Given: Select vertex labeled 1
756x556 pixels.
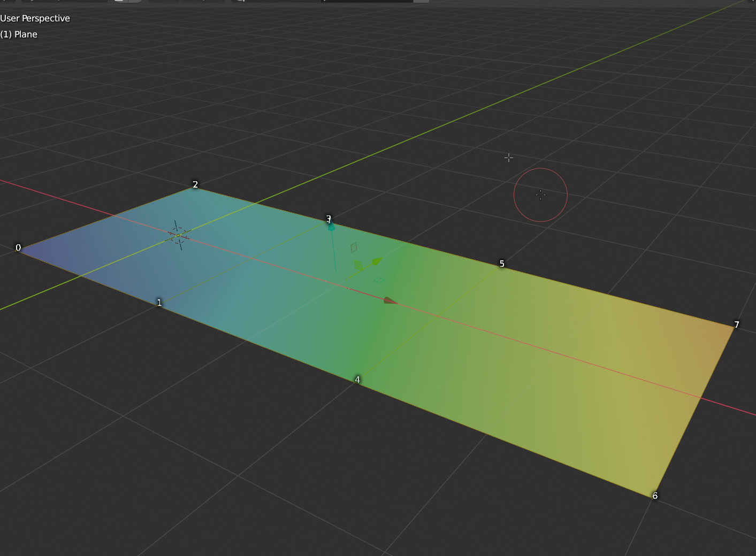Looking at the screenshot, I should 159,303.
